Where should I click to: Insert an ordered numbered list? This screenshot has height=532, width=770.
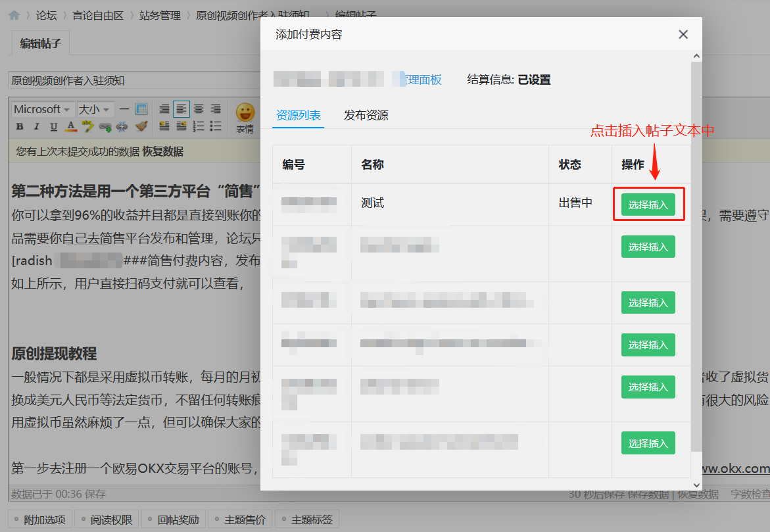coord(198,126)
